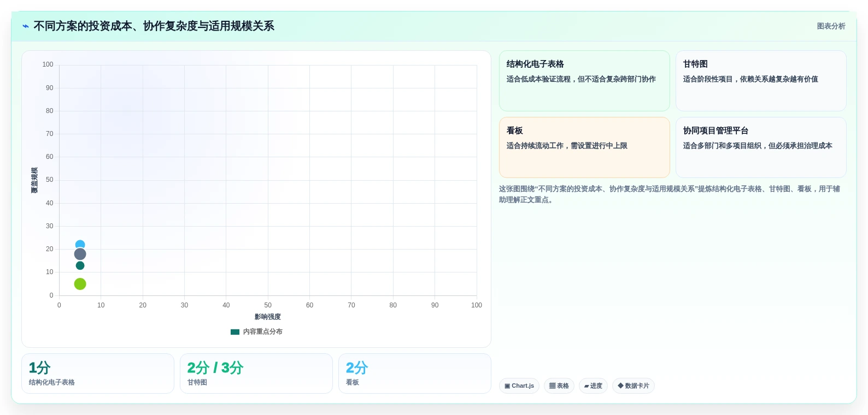
Task: Open the 甘特图 description card
Action: point(761,81)
